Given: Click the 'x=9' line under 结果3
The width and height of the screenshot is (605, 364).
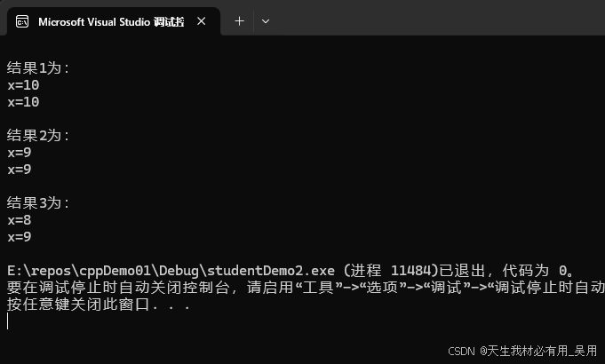Looking at the screenshot, I should pos(20,237).
